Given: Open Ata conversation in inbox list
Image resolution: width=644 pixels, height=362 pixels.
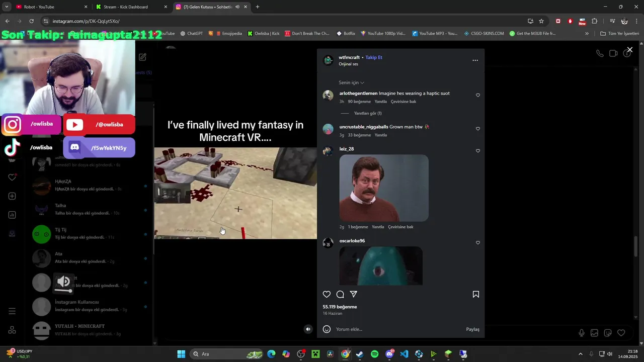Looking at the screenshot, I should 91,257.
